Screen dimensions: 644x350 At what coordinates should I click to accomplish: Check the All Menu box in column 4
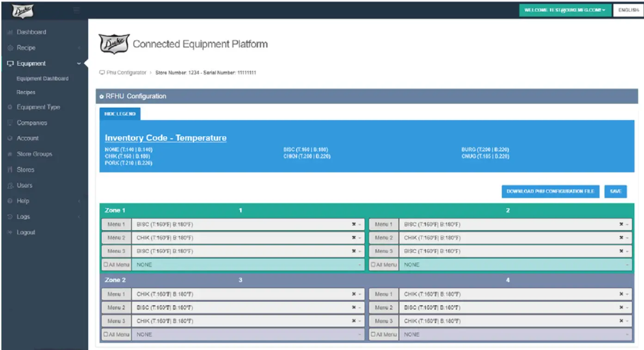[x=373, y=334]
